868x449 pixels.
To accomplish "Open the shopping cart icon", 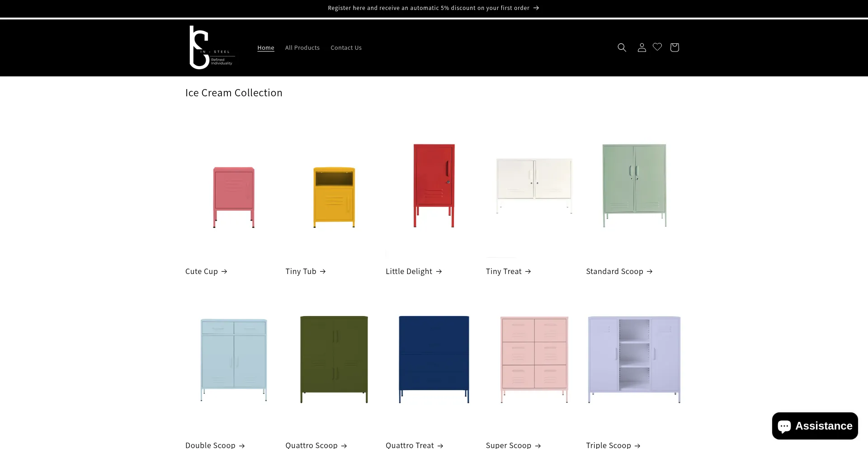I will 675,47.
